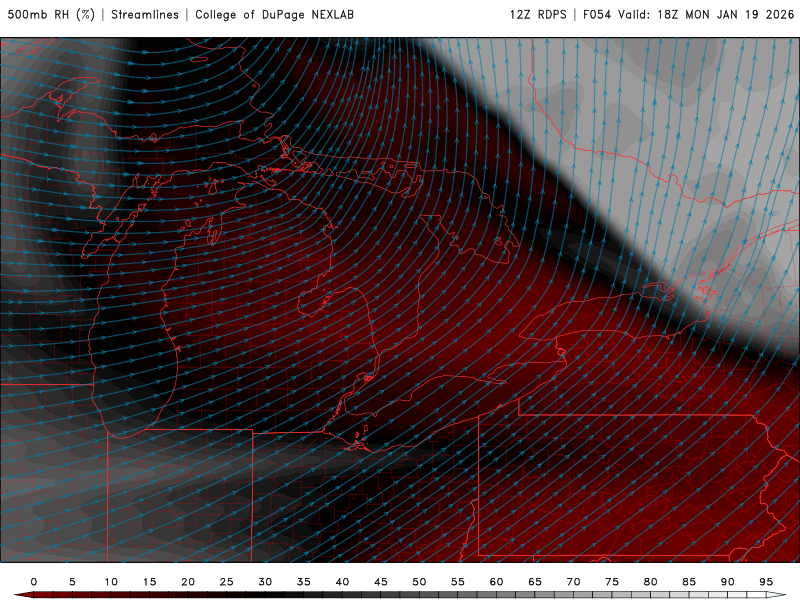The image size is (800, 600).
Task: Click the "5" label on the color scale
Action: [72, 582]
